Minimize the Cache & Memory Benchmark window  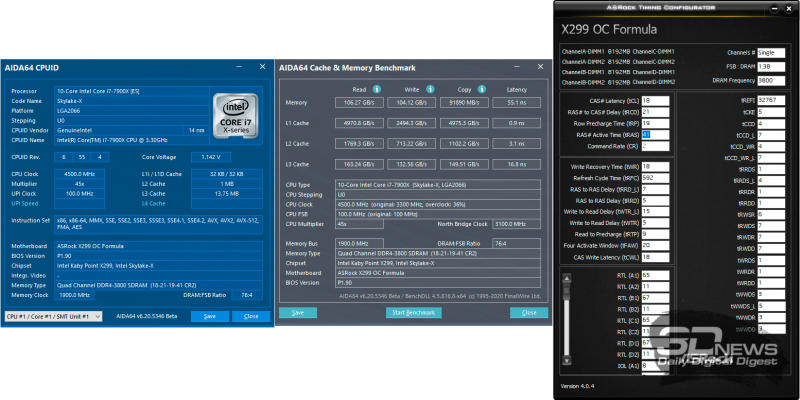pos(517,67)
